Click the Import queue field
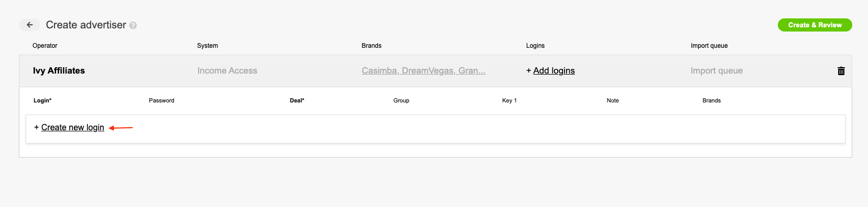This screenshot has height=207, width=868. point(717,71)
